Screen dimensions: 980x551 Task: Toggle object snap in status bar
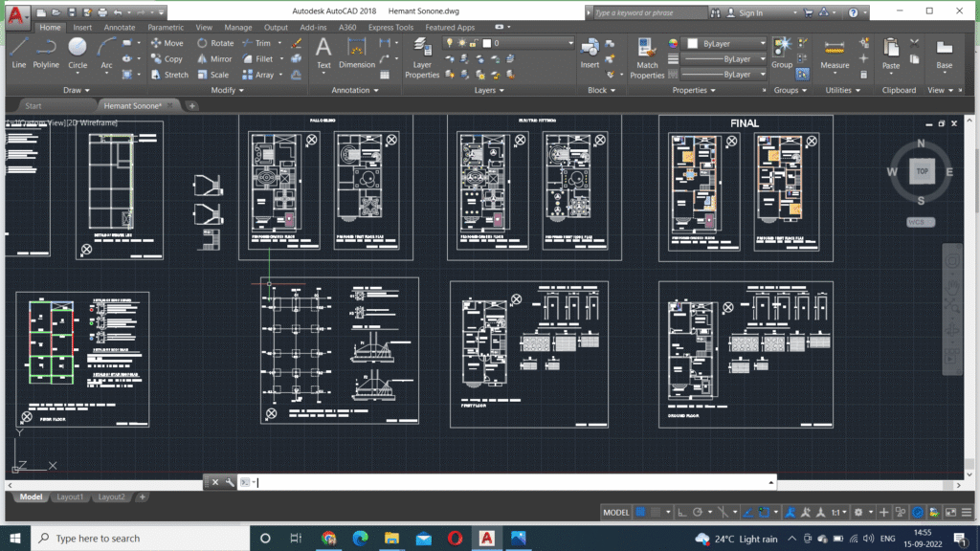[764, 513]
